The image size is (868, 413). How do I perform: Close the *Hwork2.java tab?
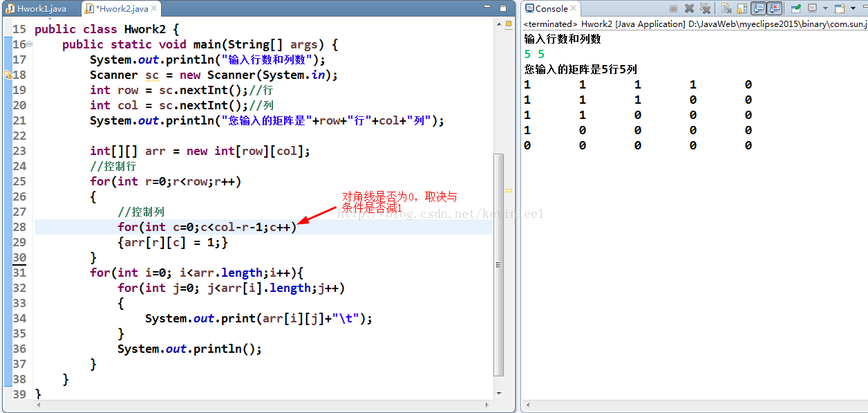click(155, 8)
